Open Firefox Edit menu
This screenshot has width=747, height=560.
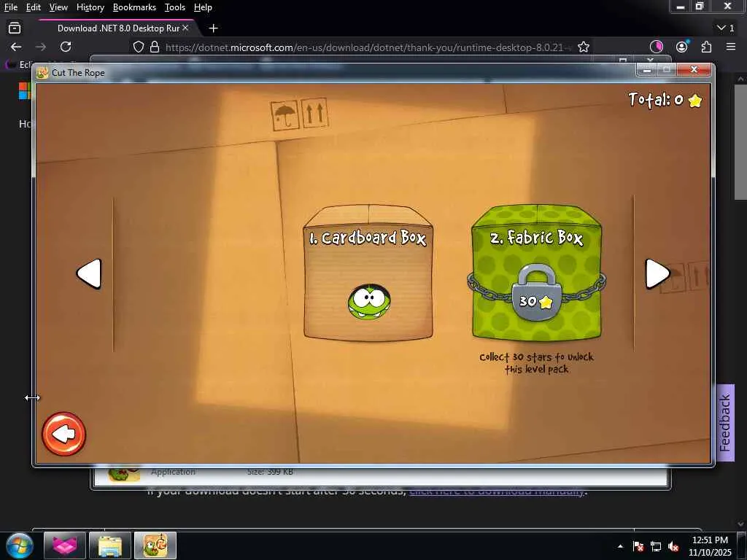click(x=34, y=7)
